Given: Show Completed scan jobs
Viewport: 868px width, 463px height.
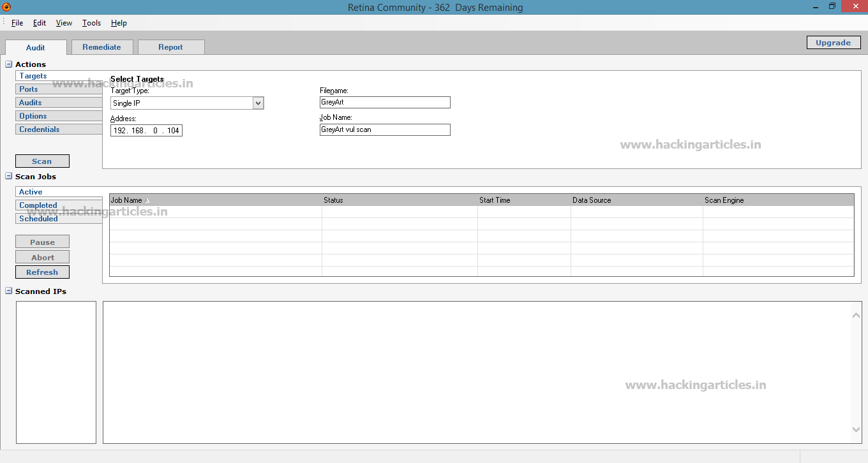Looking at the screenshot, I should point(59,205).
